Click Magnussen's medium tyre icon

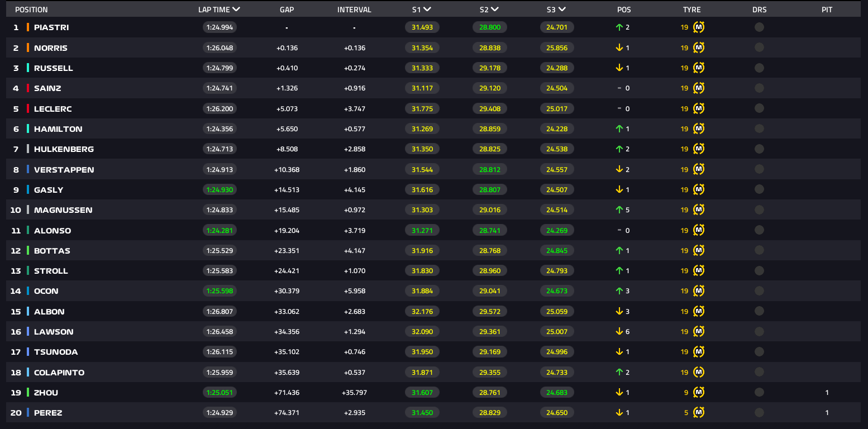699,210
